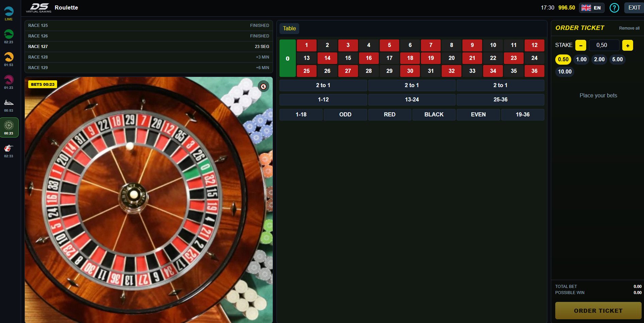Bet on the 25-36 dozen
Screen dimensions: 644x323
[501, 100]
